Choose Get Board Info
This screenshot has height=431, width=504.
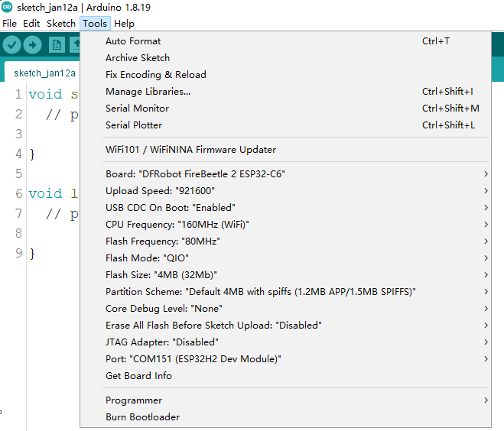[x=285, y=376]
